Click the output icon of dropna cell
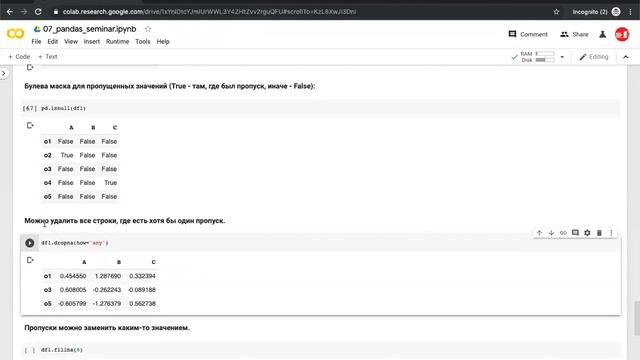Image resolution: width=640 pixels, height=360 pixels. 30,260
